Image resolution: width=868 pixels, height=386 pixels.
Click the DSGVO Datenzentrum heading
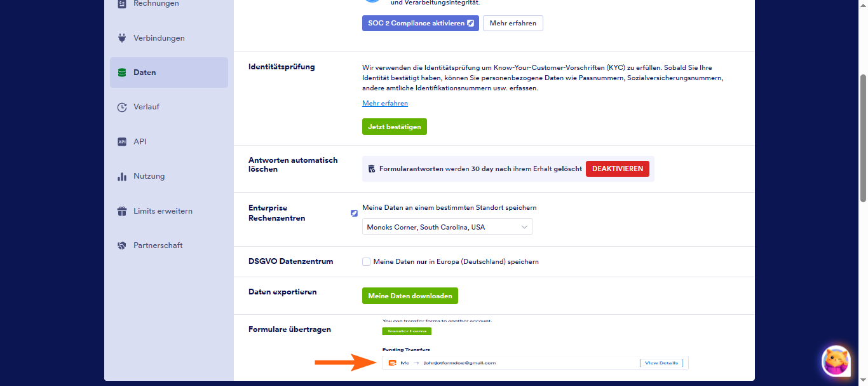[290, 261]
